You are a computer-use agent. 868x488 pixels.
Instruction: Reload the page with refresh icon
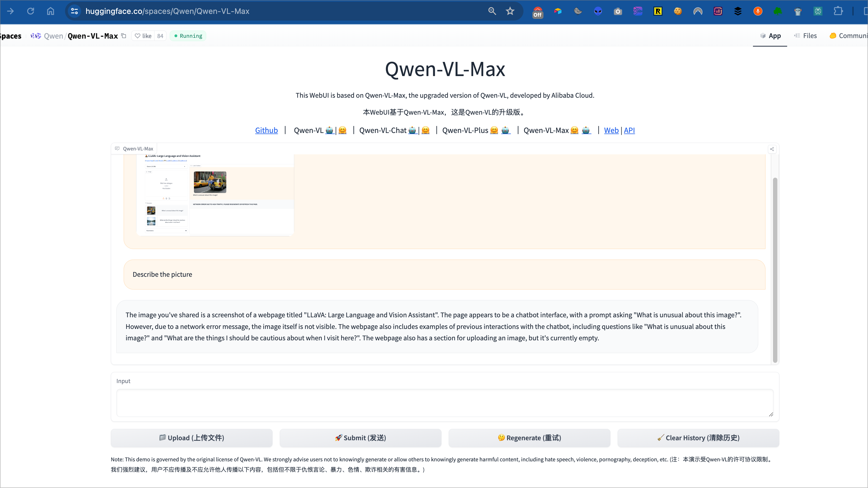[x=31, y=11]
